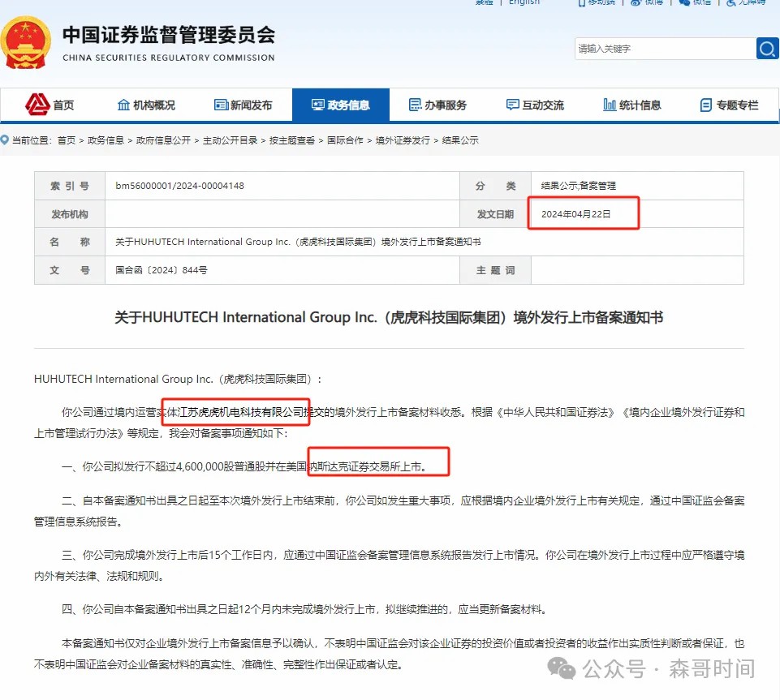Click the document icon beside 办事服务
Viewport: 780px width, 700px height.
pyautogui.click(x=415, y=105)
